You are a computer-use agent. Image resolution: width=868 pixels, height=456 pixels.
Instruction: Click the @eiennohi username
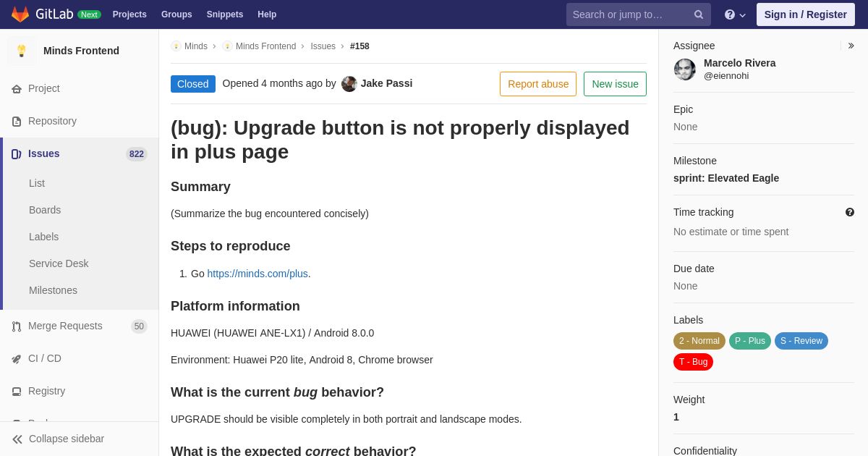point(726,76)
